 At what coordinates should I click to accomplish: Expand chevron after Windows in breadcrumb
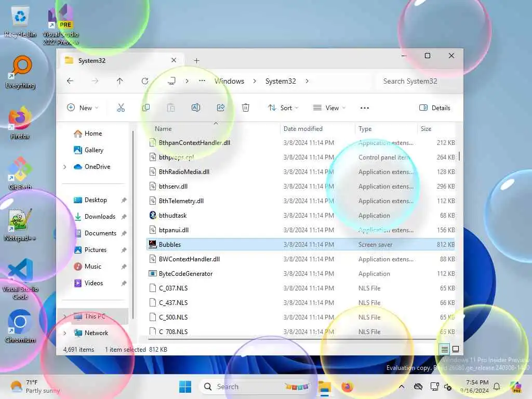pyautogui.click(x=255, y=81)
